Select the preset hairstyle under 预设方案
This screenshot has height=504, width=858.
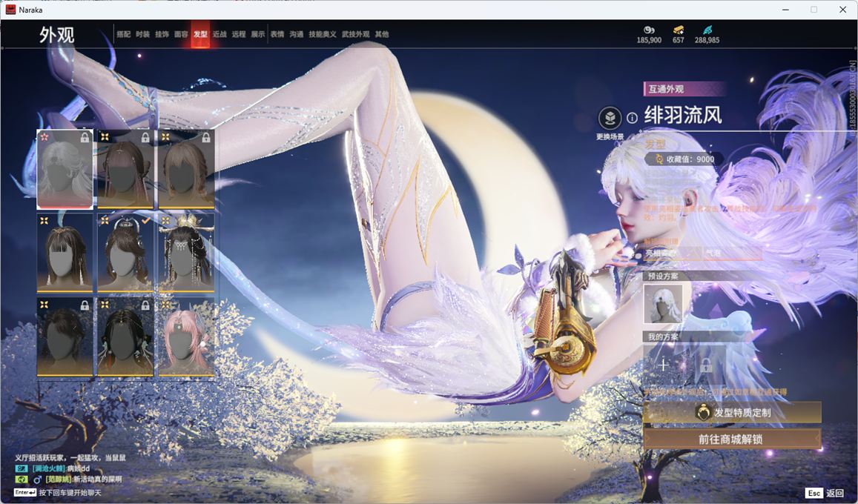[x=663, y=304]
